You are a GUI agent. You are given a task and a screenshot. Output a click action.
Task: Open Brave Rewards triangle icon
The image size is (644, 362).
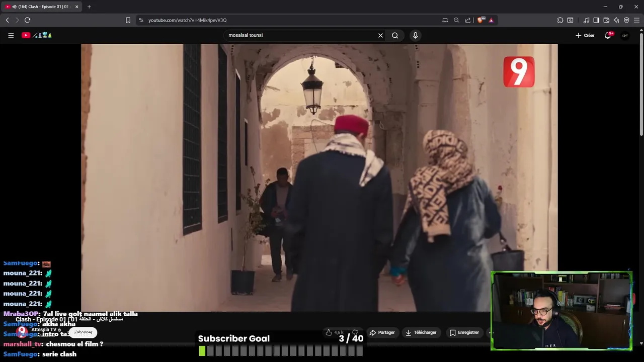491,20
